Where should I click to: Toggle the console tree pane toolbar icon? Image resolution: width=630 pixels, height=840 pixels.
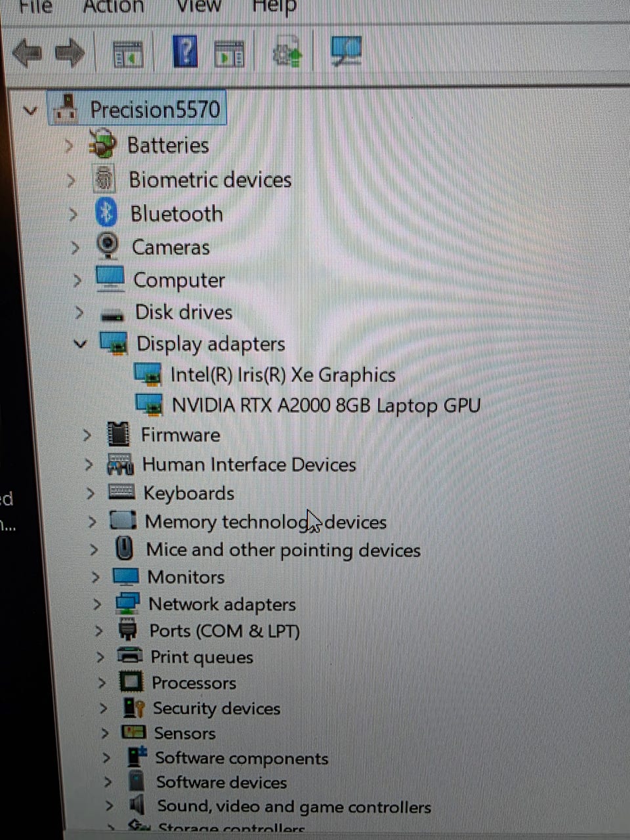[128, 54]
